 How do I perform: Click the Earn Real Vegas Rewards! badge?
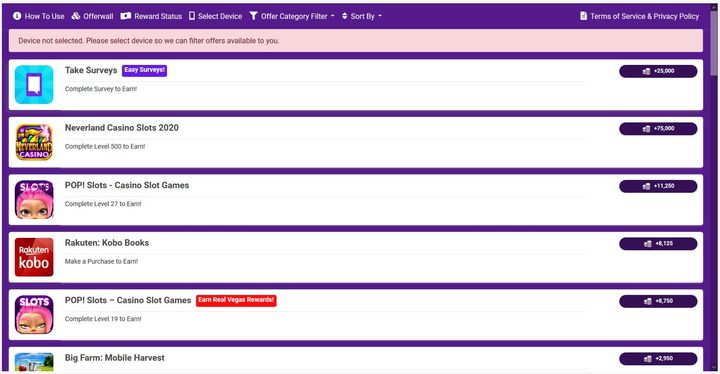[236, 300]
